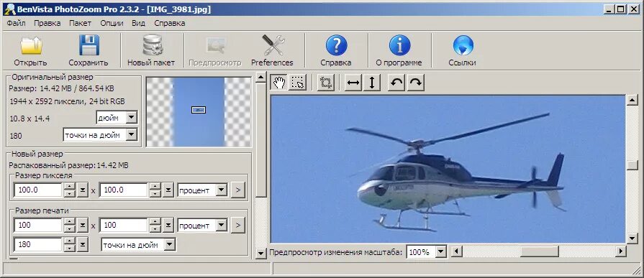Click the preview vertical scrollbar thumb
The image size is (644, 278).
632,165
